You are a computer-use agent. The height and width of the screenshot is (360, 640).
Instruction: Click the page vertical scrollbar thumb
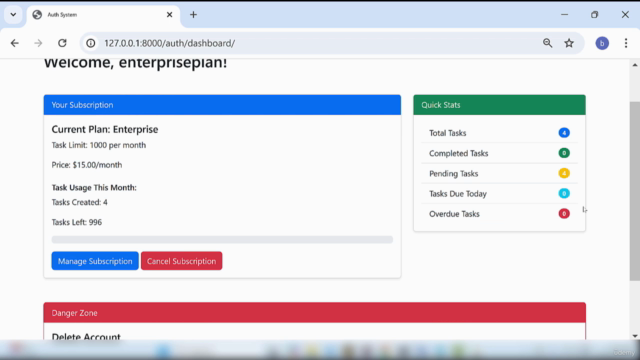click(x=635, y=191)
